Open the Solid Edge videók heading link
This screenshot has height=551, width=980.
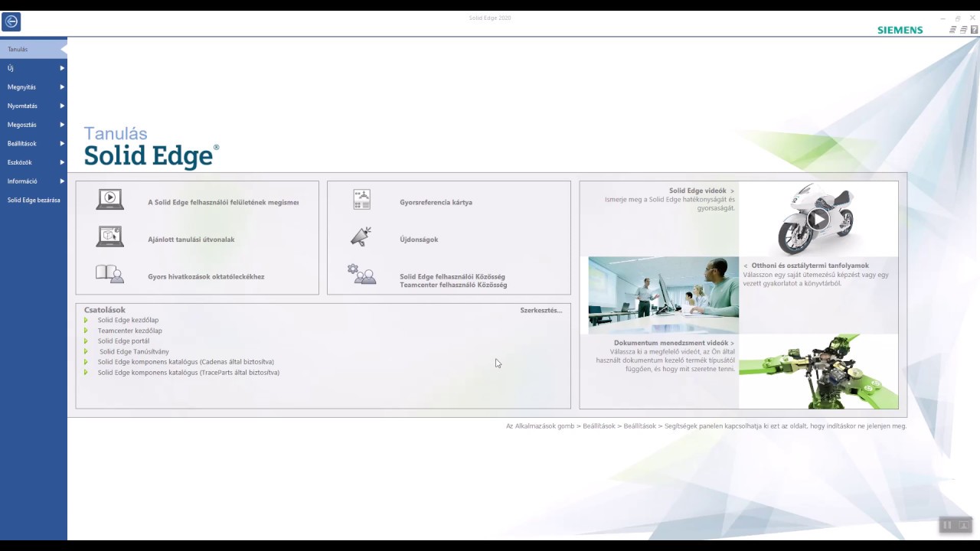pyautogui.click(x=701, y=191)
